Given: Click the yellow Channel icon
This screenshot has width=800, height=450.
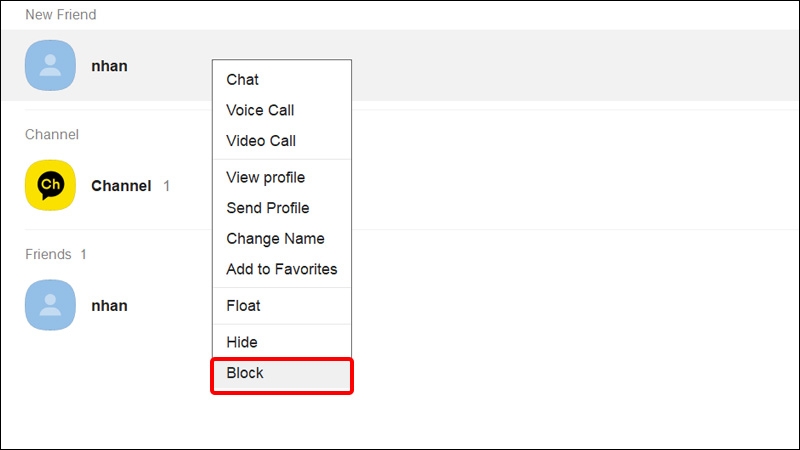Looking at the screenshot, I should point(50,185).
